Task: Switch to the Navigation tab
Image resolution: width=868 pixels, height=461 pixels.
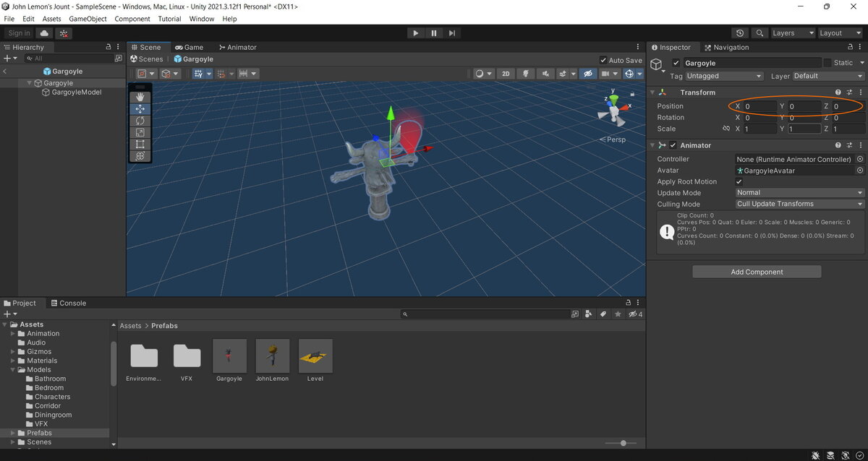Action: (x=726, y=48)
